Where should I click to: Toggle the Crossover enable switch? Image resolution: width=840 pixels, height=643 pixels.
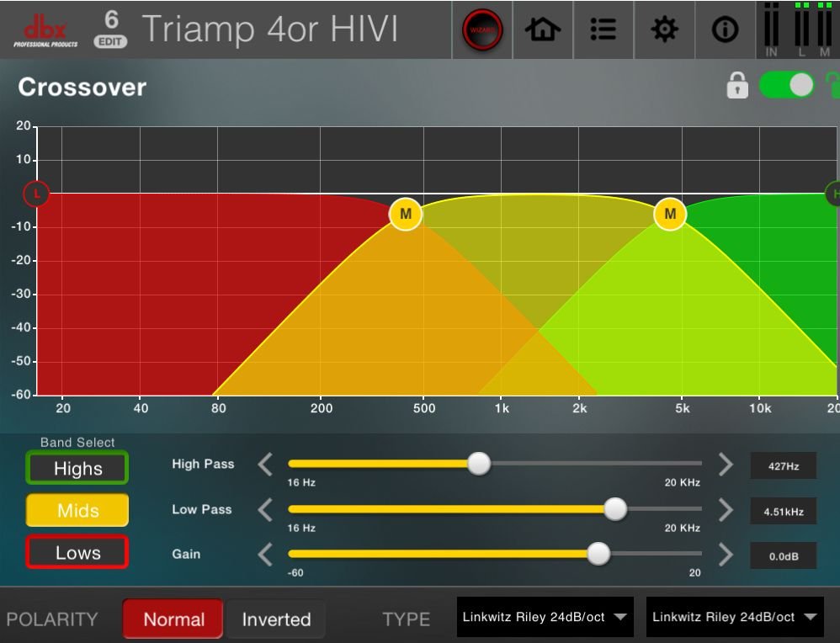[x=786, y=85]
